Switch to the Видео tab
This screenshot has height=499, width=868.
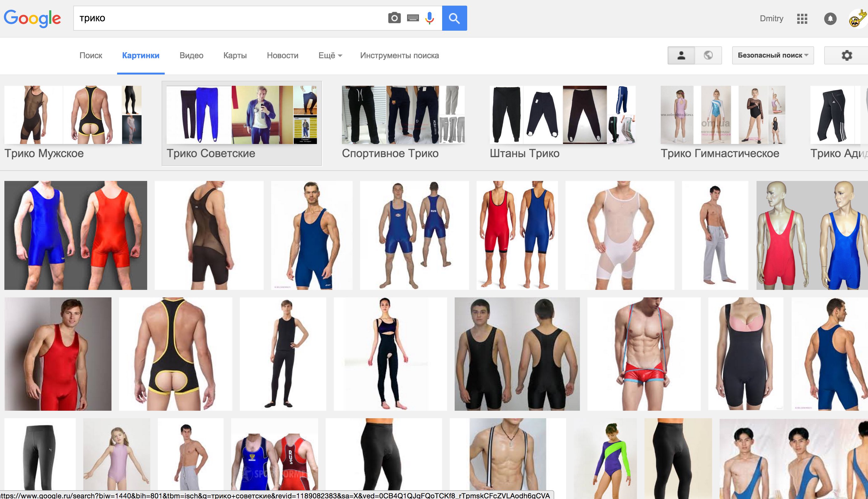coord(191,55)
